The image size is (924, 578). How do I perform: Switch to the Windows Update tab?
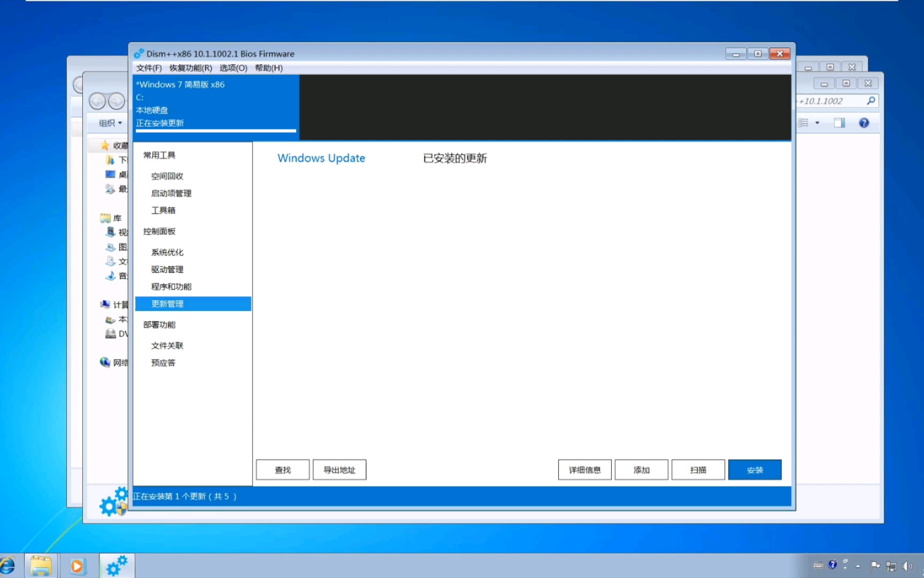321,158
